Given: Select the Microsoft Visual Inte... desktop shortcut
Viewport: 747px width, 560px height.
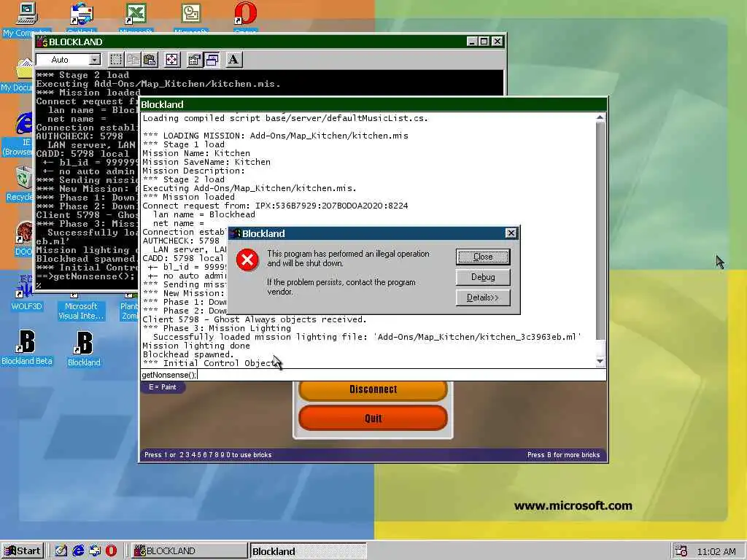Looking at the screenshot, I should 81,306.
